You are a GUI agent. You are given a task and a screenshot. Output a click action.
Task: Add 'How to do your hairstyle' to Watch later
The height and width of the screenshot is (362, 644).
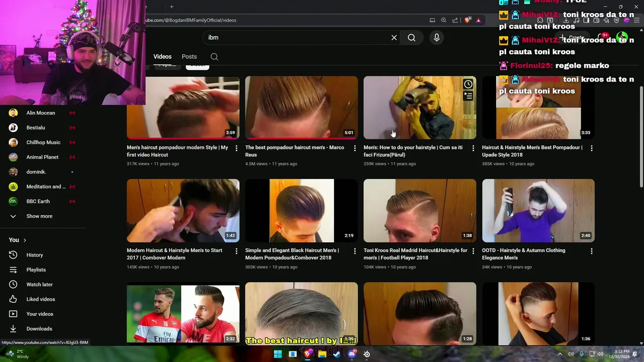[x=468, y=84]
